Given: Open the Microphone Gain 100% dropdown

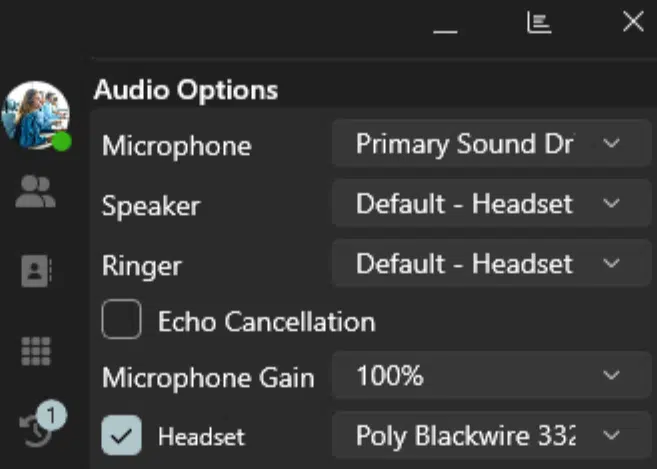Looking at the screenshot, I should 491,375.
